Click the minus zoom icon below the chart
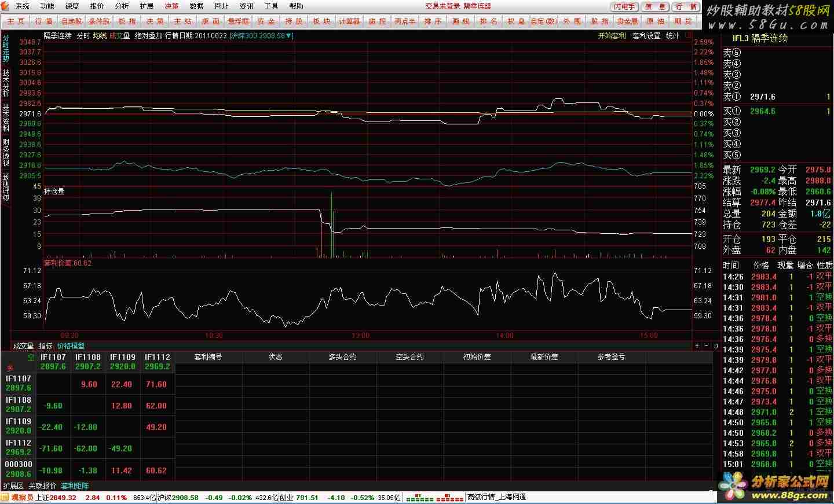Image resolution: width=834 pixels, height=504 pixels. pyautogui.click(x=706, y=346)
